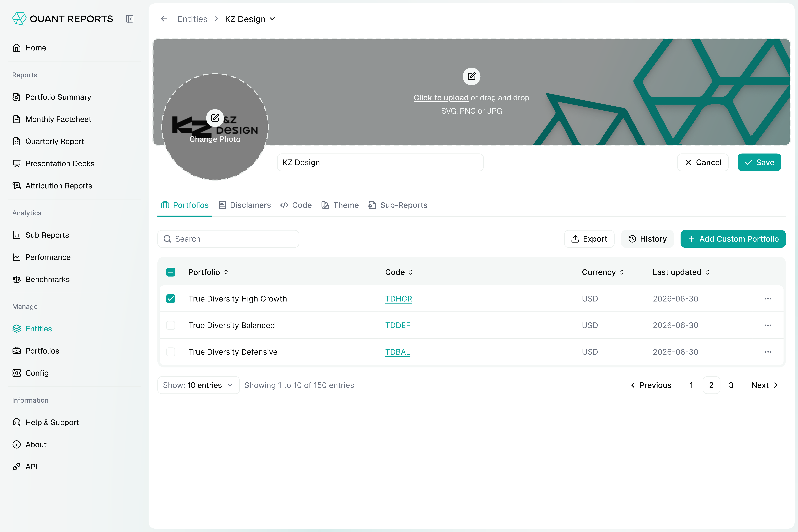The width and height of the screenshot is (798, 532).
Task: Check True Diversity Balanced checkbox
Action: (171, 325)
